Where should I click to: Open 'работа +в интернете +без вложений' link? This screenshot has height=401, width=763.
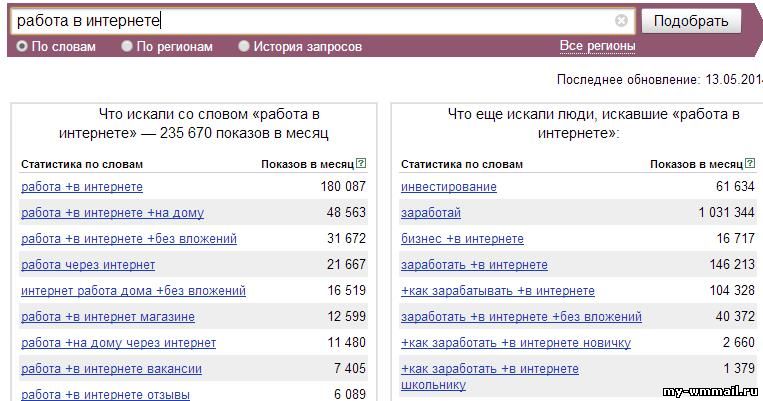(129, 239)
